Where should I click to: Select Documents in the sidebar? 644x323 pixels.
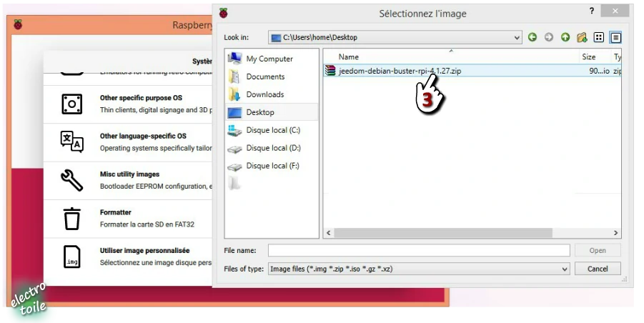272,76
